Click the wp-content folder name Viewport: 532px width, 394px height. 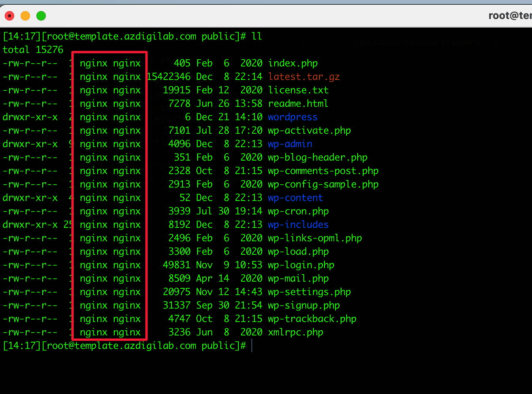click(x=295, y=198)
